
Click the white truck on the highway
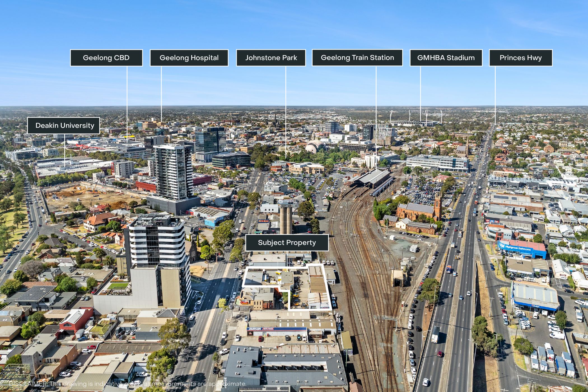coord(435,335)
